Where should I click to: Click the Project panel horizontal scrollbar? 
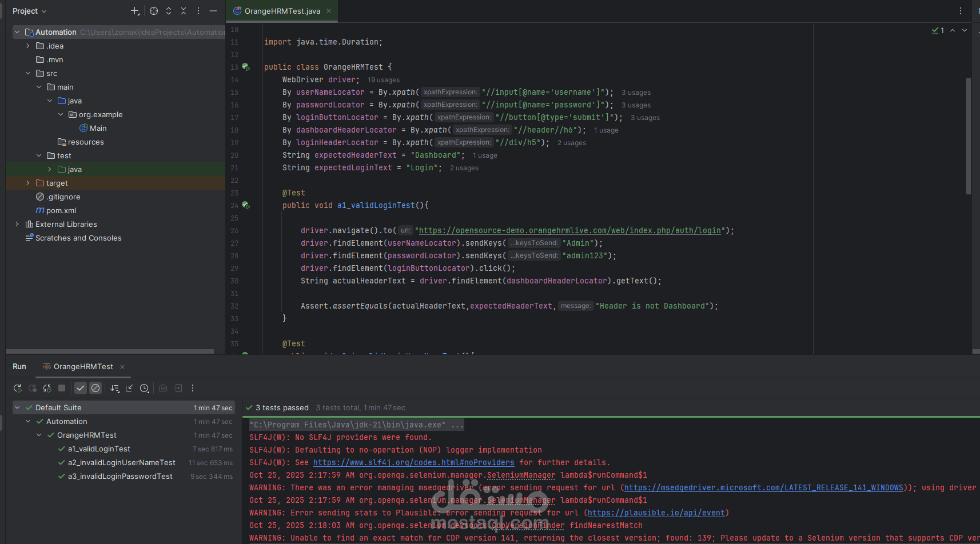(x=110, y=351)
